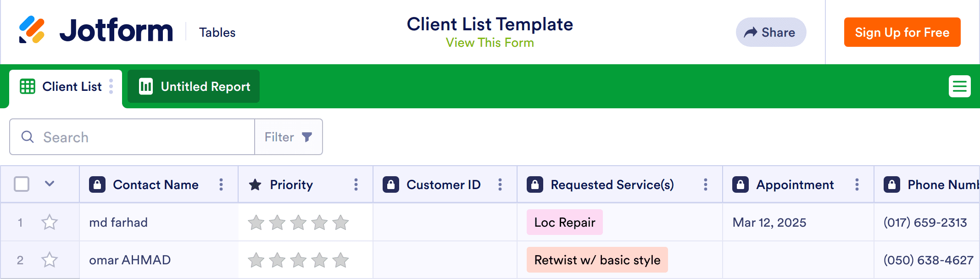
Task: Expand the row selection chevron dropdown
Action: coord(50,184)
